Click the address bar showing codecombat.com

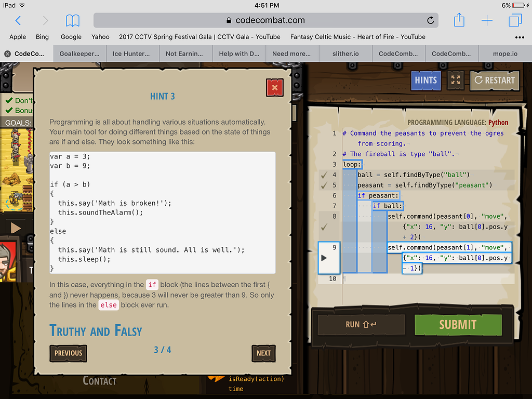point(265,20)
